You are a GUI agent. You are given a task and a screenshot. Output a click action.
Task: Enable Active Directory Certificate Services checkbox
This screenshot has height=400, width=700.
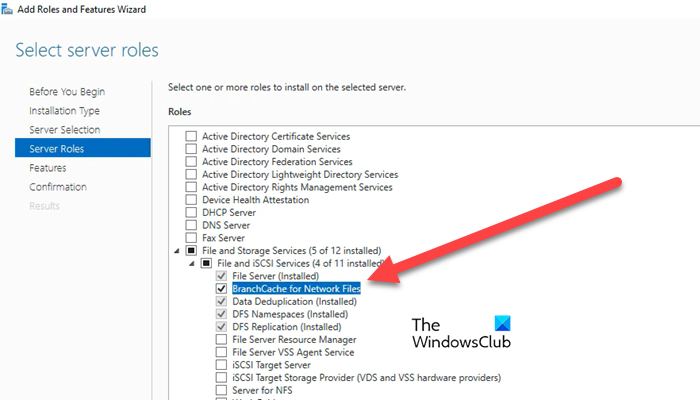click(x=191, y=136)
